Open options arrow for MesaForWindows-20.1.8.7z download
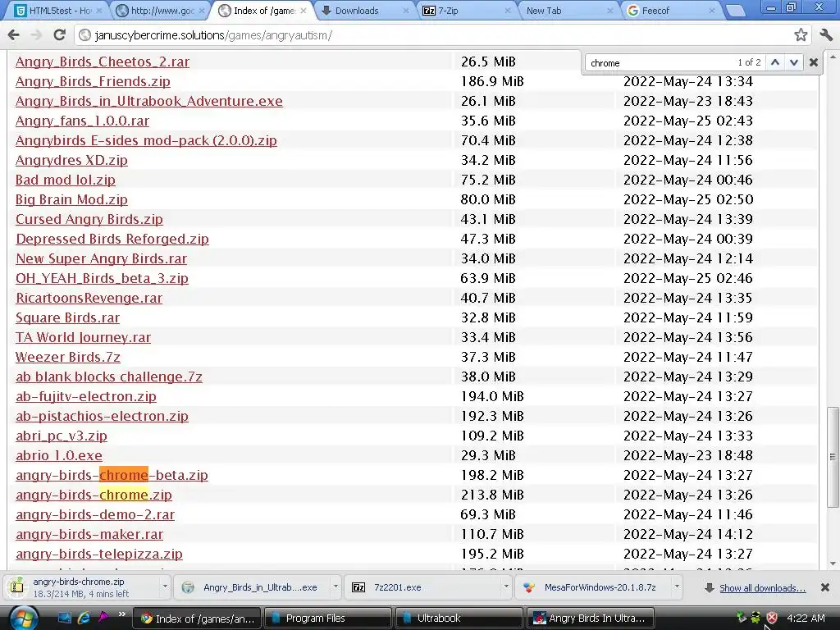This screenshot has width=840, height=630. 677,587
